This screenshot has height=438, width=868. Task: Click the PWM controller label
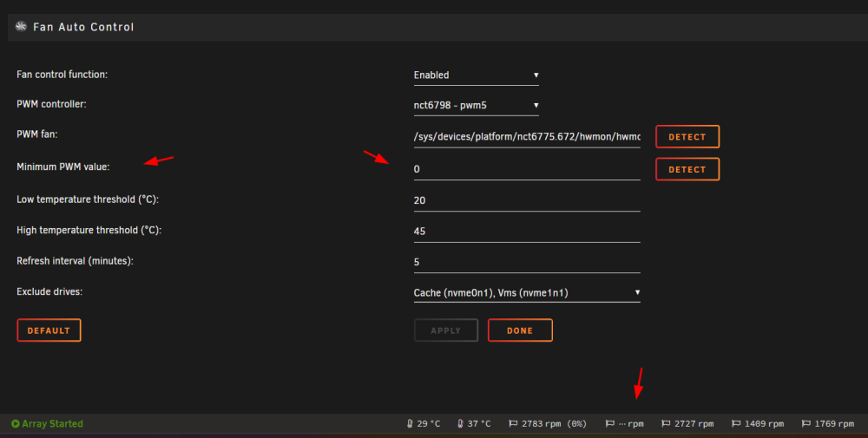click(51, 104)
